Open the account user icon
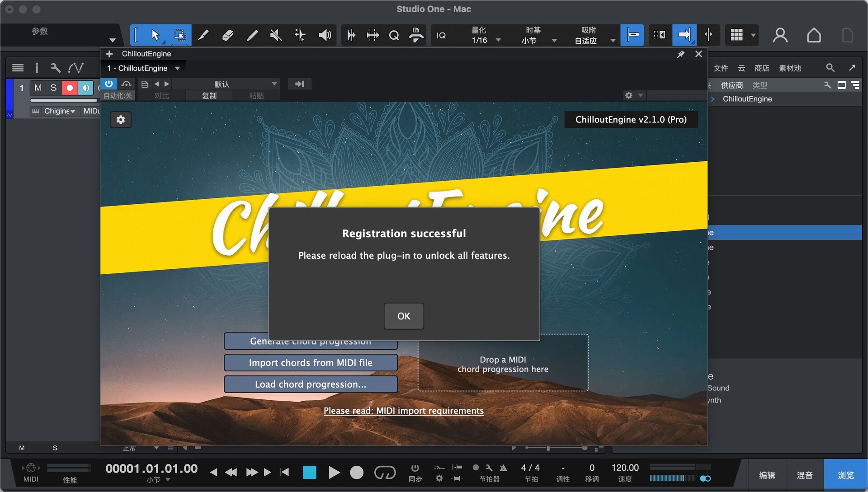 pos(780,35)
